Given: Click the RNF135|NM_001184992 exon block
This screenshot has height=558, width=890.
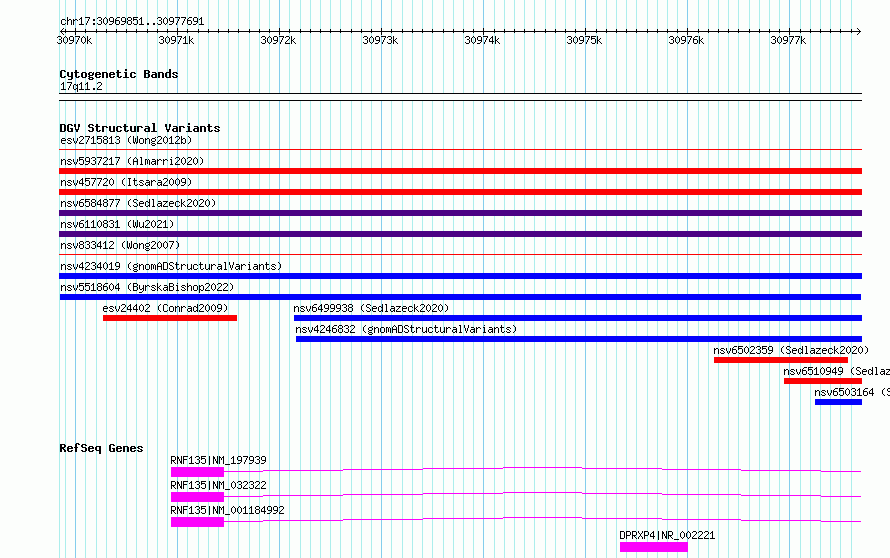Looking at the screenshot, I should click(x=197, y=522).
